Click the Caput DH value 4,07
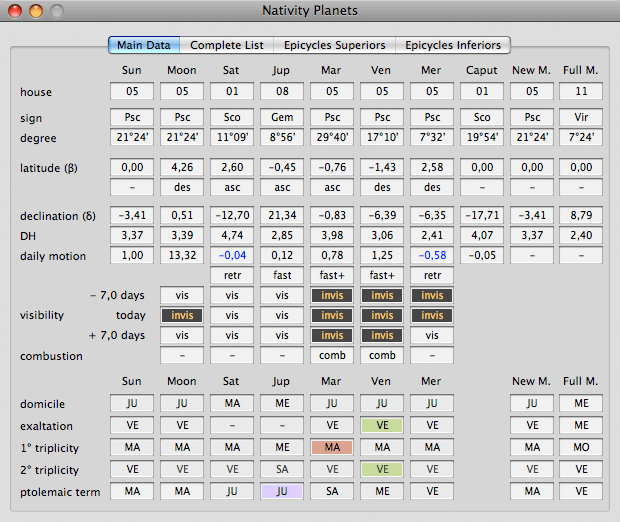 [x=482, y=235]
